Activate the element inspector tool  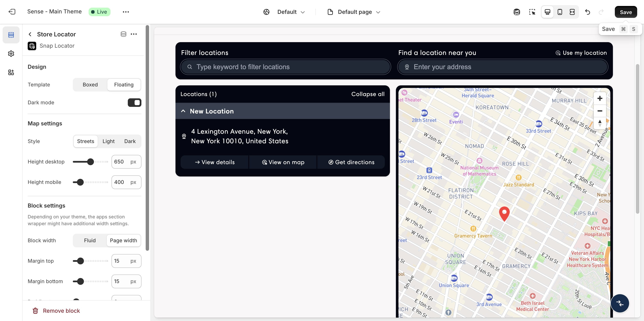(x=532, y=12)
